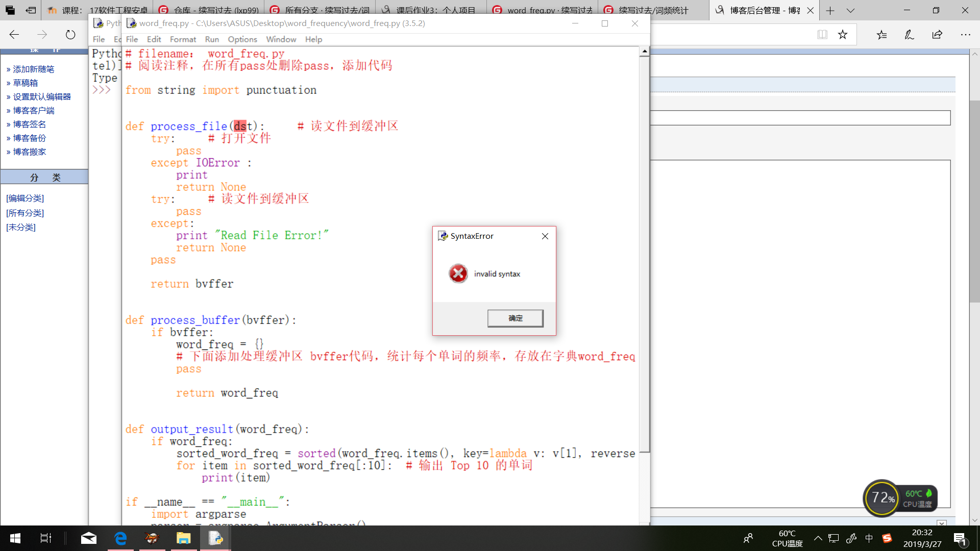Open the 添加新随笔 link
The height and width of the screenshot is (551, 980).
click(33, 69)
